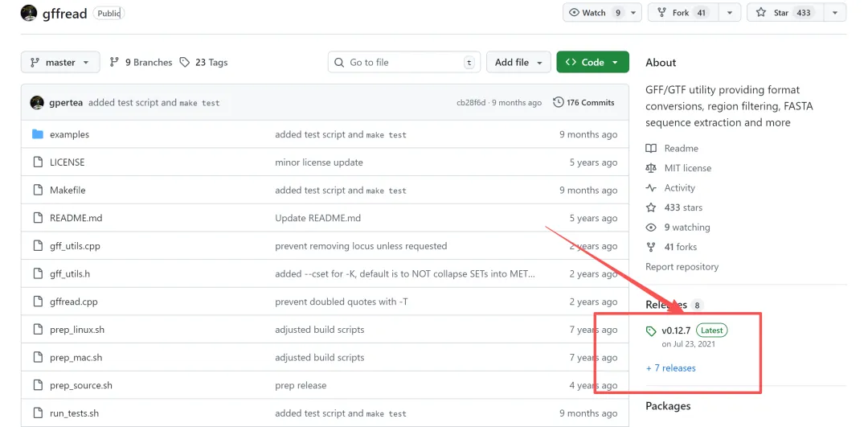Click the eye icon beside 9 watching

(651, 227)
